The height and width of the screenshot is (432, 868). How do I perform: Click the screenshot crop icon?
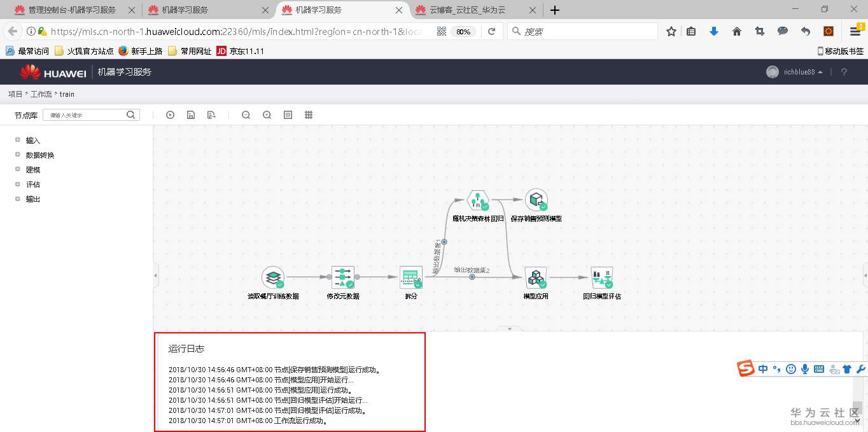coord(760,31)
